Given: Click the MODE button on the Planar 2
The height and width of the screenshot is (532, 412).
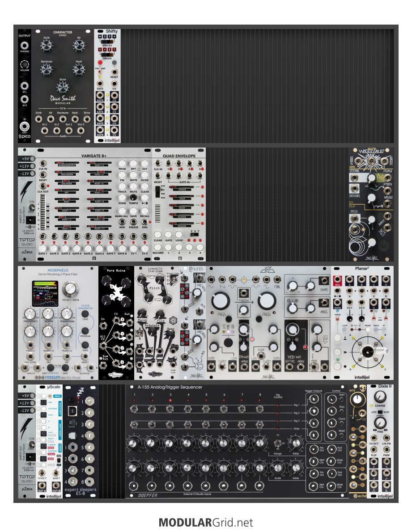Looking at the screenshot, I should click(368, 329).
